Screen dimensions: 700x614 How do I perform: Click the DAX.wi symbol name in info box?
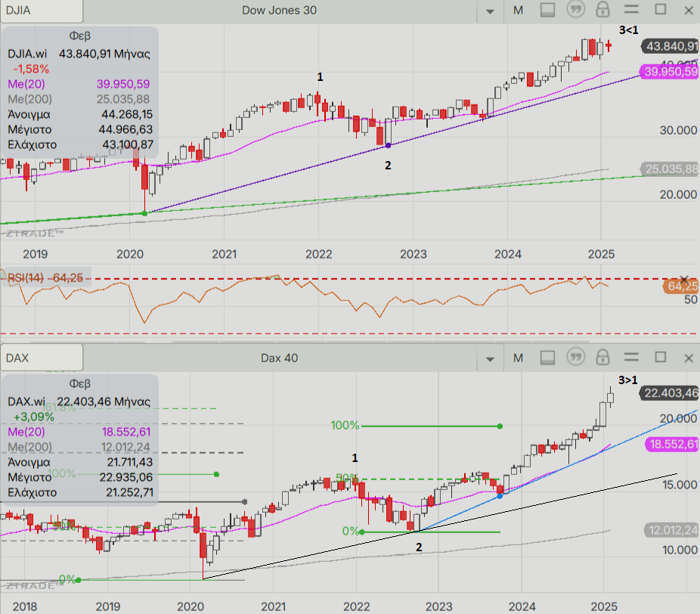click(x=26, y=402)
